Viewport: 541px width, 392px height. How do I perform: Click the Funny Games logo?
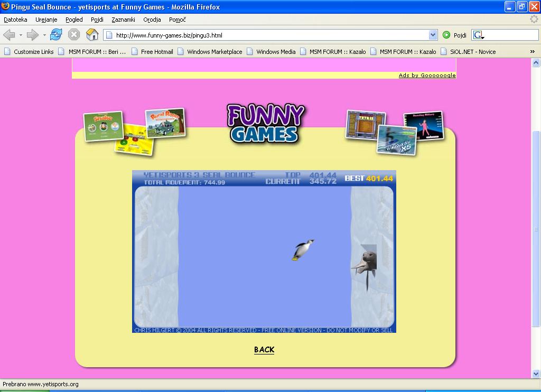[266, 124]
